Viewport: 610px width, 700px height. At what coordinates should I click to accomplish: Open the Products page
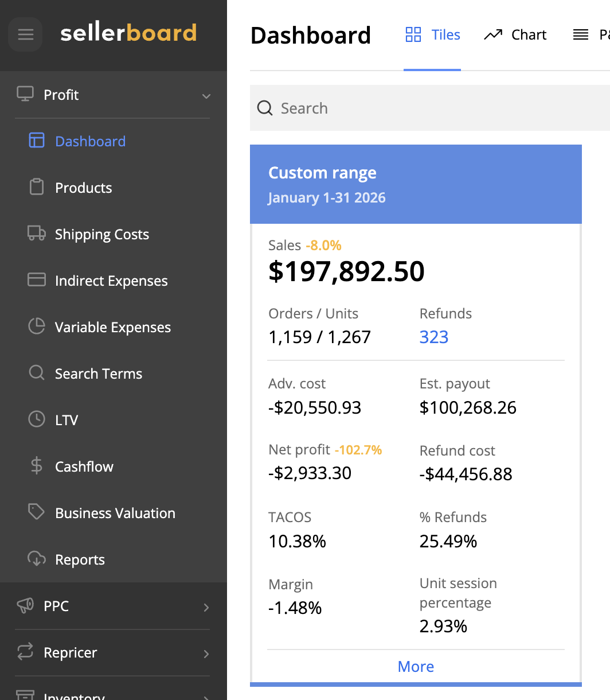(x=83, y=188)
